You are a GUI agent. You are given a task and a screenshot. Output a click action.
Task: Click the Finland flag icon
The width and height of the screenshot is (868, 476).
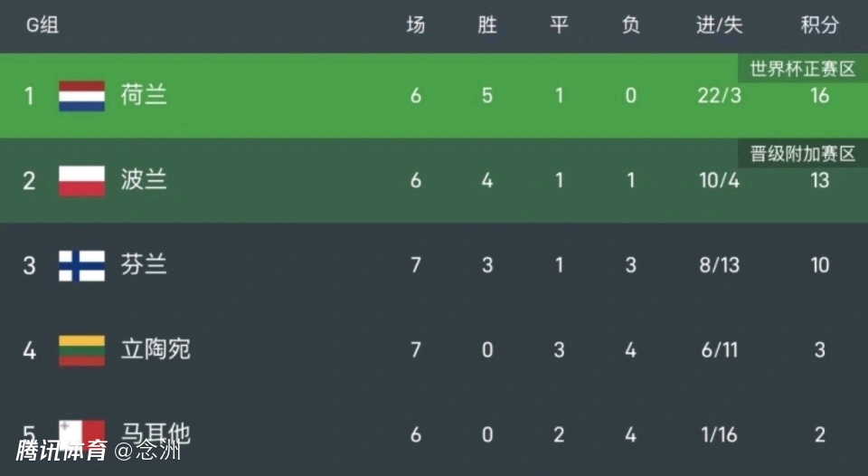(x=82, y=265)
